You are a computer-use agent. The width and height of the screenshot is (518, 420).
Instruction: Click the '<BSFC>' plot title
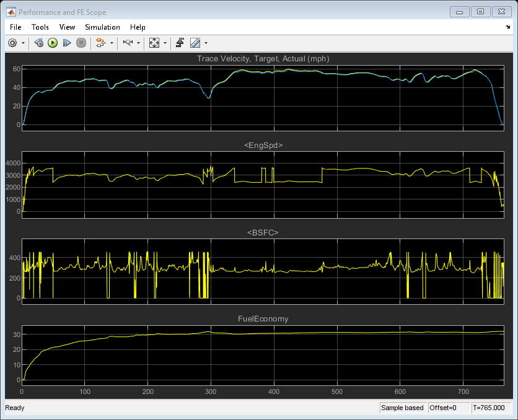tap(263, 232)
